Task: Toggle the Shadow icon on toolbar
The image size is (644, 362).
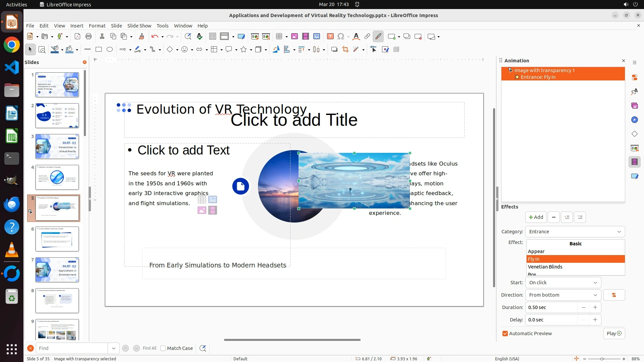Action: point(334,50)
